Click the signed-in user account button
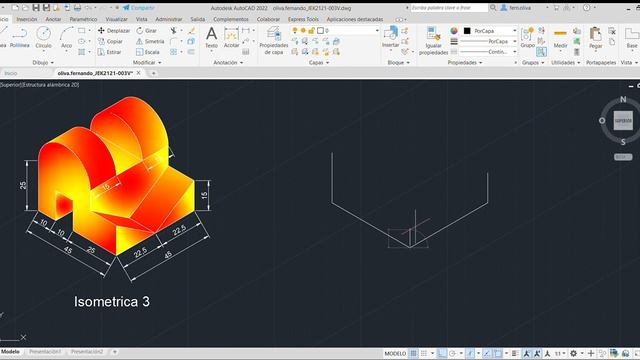 coord(516,8)
